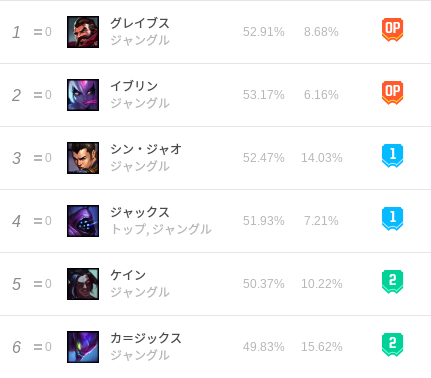Click the 15.62% pick rate for カ=ジックス
This screenshot has height=378, width=431.
pos(322,347)
